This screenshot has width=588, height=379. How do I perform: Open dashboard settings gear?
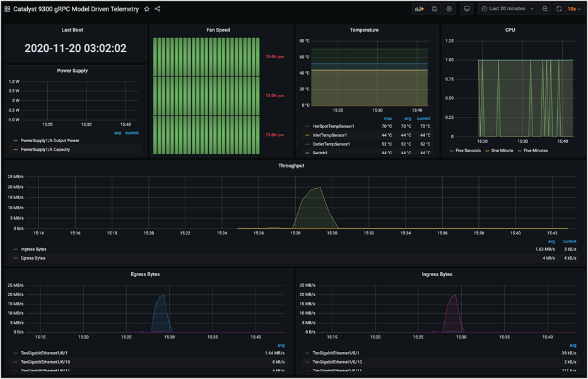(449, 9)
